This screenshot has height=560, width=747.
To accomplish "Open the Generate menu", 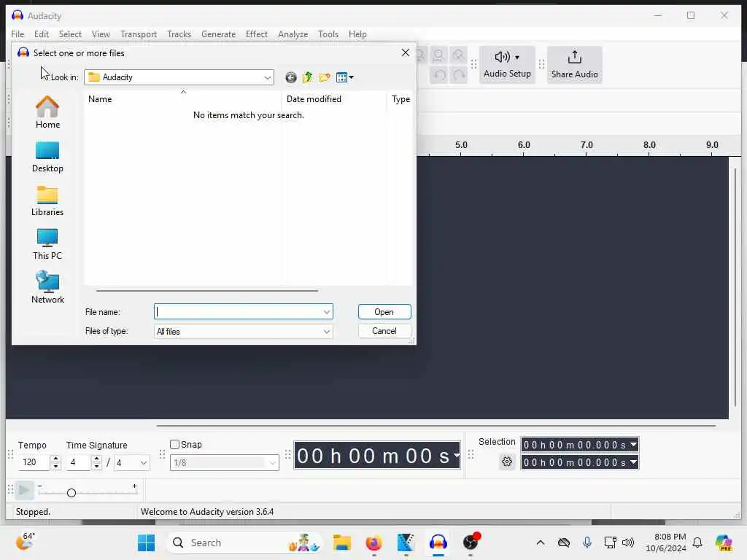I will pyautogui.click(x=218, y=34).
